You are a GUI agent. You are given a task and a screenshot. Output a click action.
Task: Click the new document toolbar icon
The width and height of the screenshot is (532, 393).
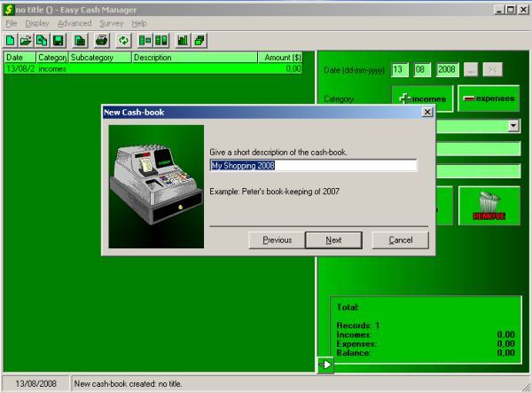click(10, 41)
